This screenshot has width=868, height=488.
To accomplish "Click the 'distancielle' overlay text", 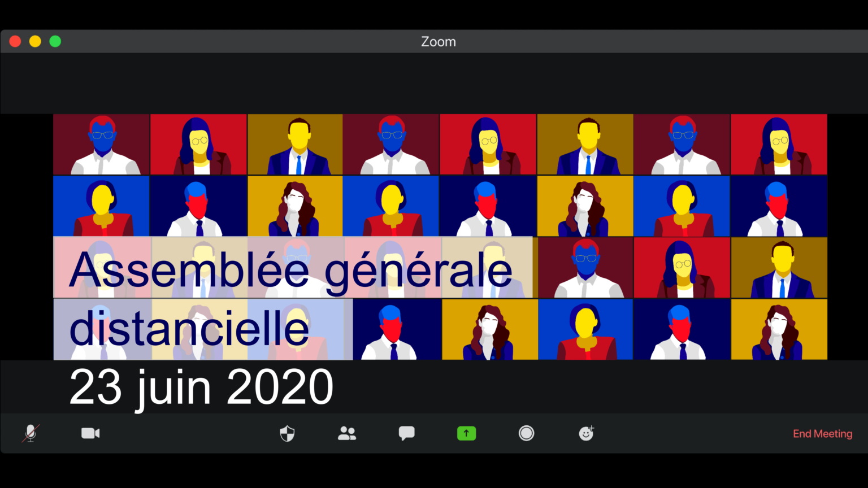I will (189, 328).
